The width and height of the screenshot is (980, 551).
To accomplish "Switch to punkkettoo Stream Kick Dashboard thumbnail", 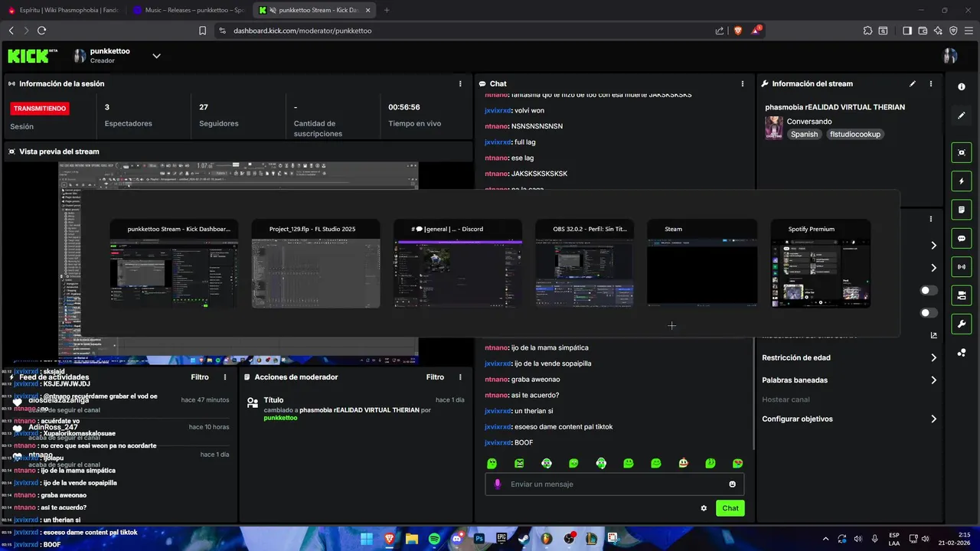I will (174, 264).
